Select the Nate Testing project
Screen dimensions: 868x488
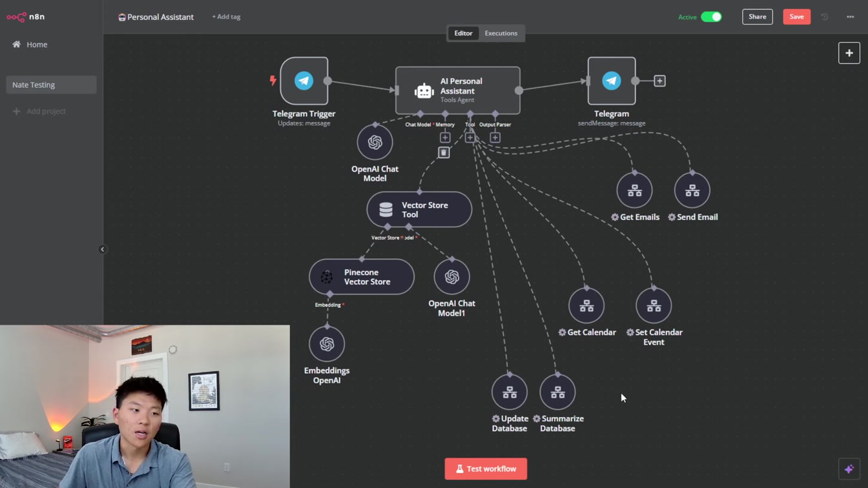coord(52,85)
